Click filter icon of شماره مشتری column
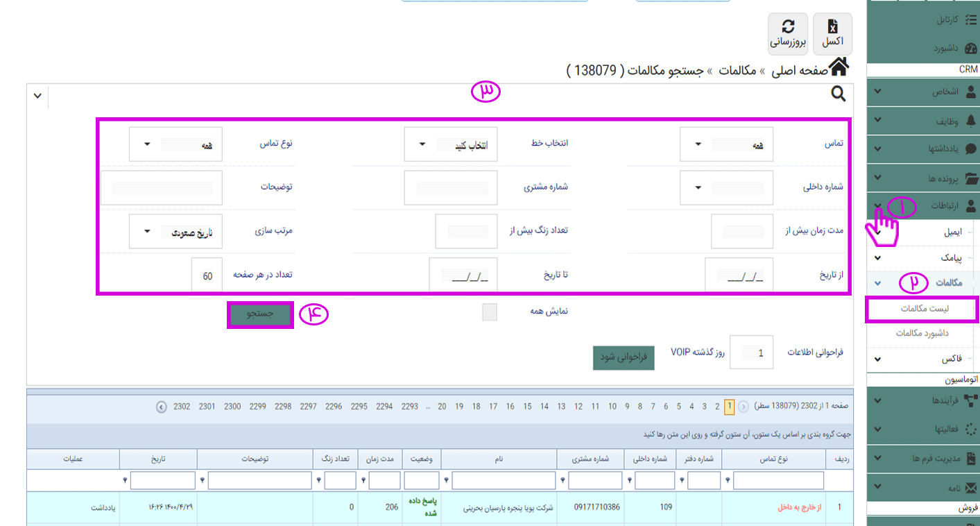 [x=562, y=480]
